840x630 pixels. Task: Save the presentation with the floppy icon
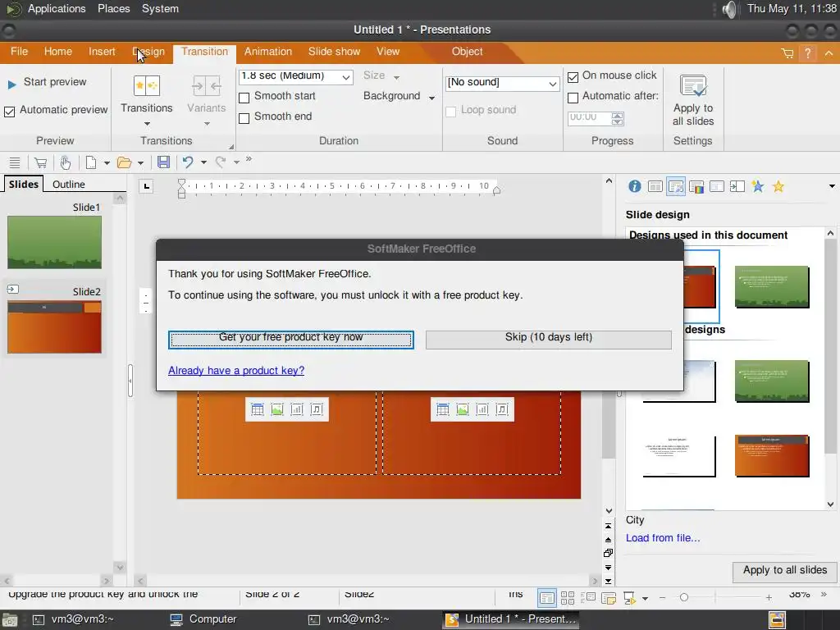click(x=163, y=162)
